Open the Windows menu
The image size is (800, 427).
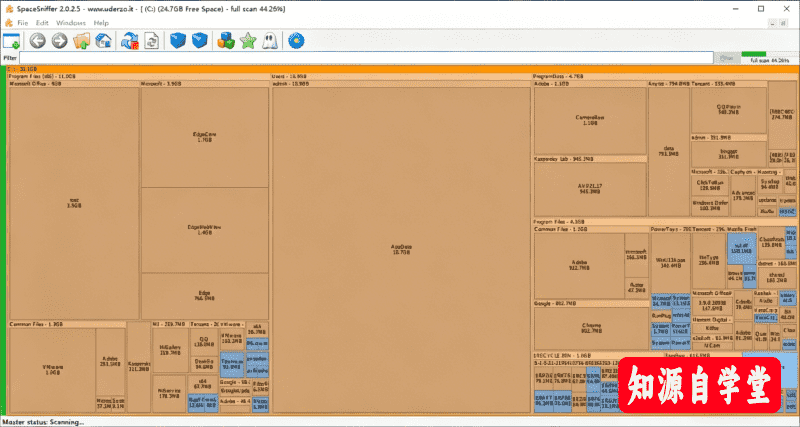(x=71, y=23)
